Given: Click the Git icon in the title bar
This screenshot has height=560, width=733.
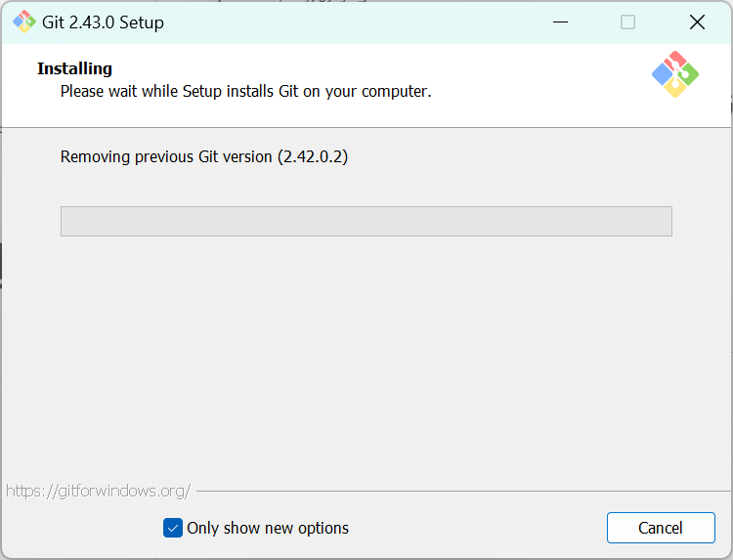Looking at the screenshot, I should pos(24,22).
